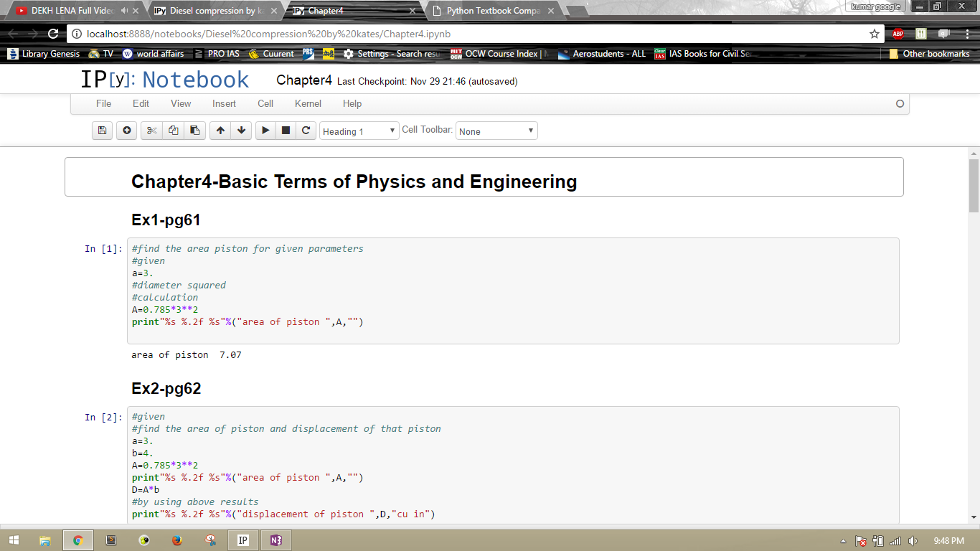Paste cell using the clipboard icon
Screen dimensions: 980x551
(194, 131)
